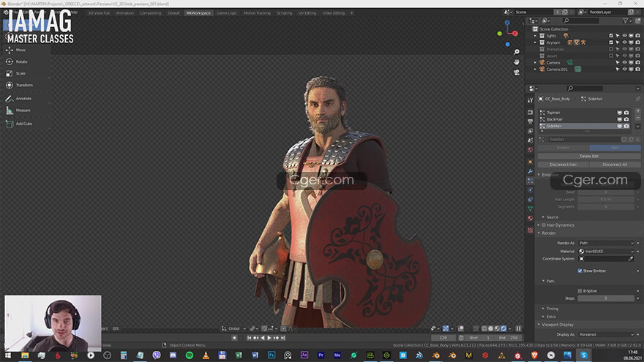This screenshot has height=362, width=644.
Task: Select the Add Cube tool
Action: tap(26, 124)
